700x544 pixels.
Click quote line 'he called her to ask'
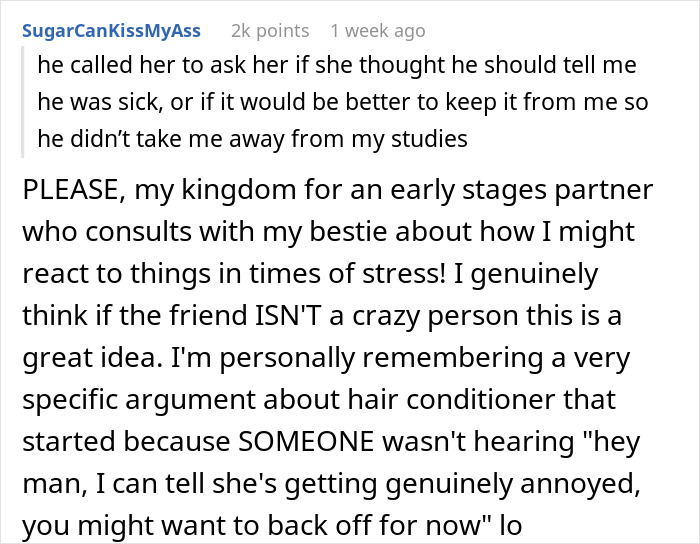pos(337,66)
